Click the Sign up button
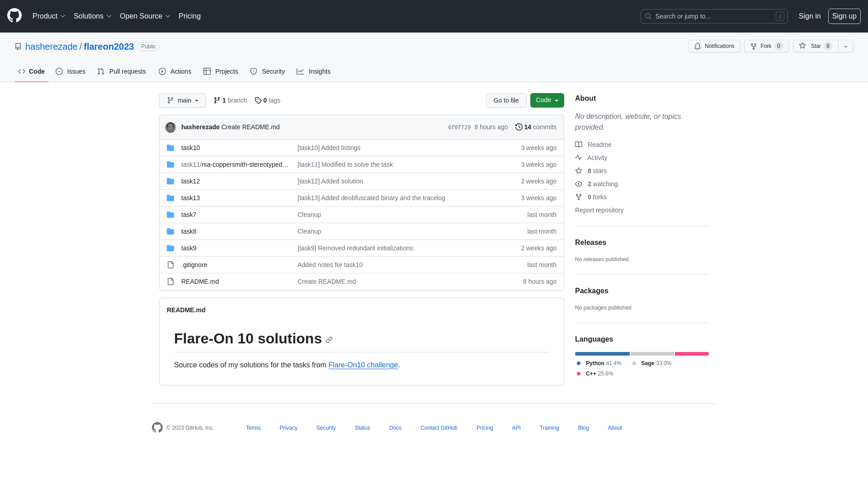The height and width of the screenshot is (488, 868). tap(844, 16)
